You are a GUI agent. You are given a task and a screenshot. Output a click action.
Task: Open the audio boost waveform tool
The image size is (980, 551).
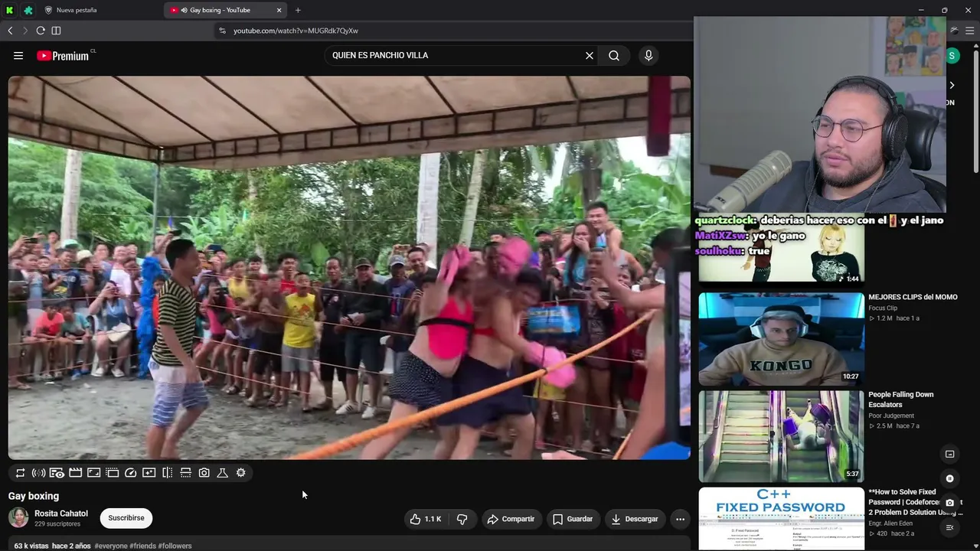tap(38, 473)
